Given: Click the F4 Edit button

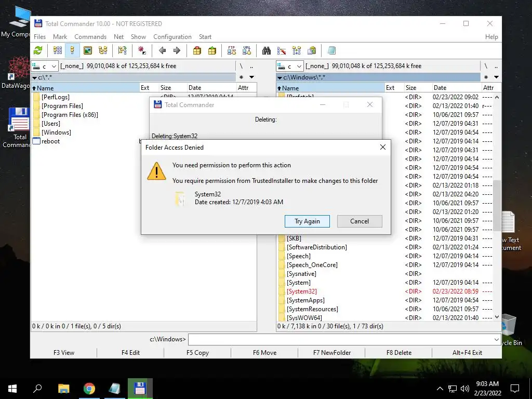Looking at the screenshot, I should [130, 353].
